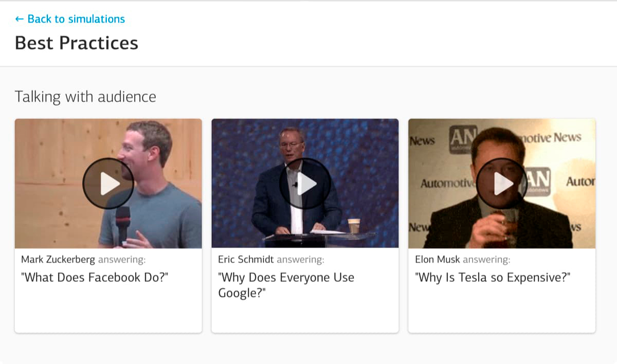Click "answering:" next to Mark Zuckerberg
The height and width of the screenshot is (364, 617).
coord(122,260)
